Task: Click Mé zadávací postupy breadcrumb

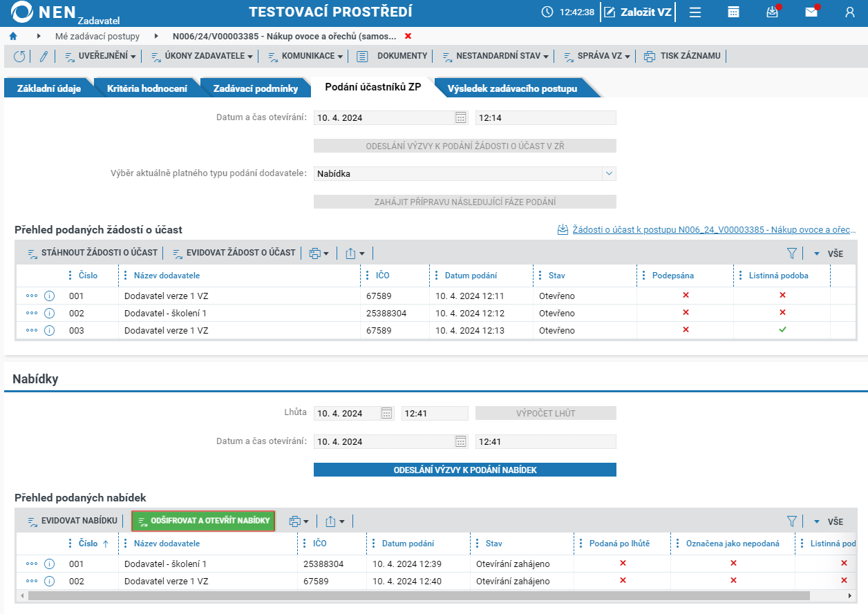Action: click(97, 36)
